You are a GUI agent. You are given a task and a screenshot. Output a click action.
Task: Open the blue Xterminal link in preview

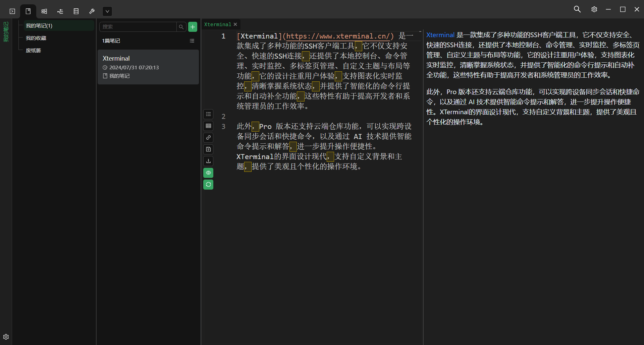click(440, 35)
